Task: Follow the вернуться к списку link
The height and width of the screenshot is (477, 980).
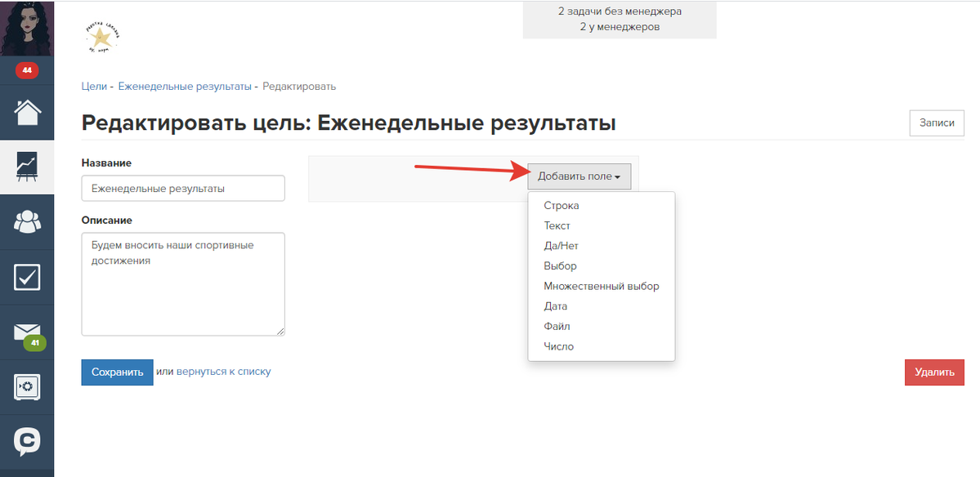Action: pyautogui.click(x=223, y=372)
